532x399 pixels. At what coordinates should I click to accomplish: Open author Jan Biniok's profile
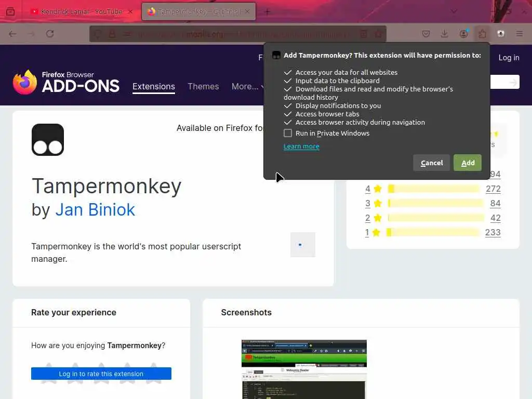(x=95, y=210)
